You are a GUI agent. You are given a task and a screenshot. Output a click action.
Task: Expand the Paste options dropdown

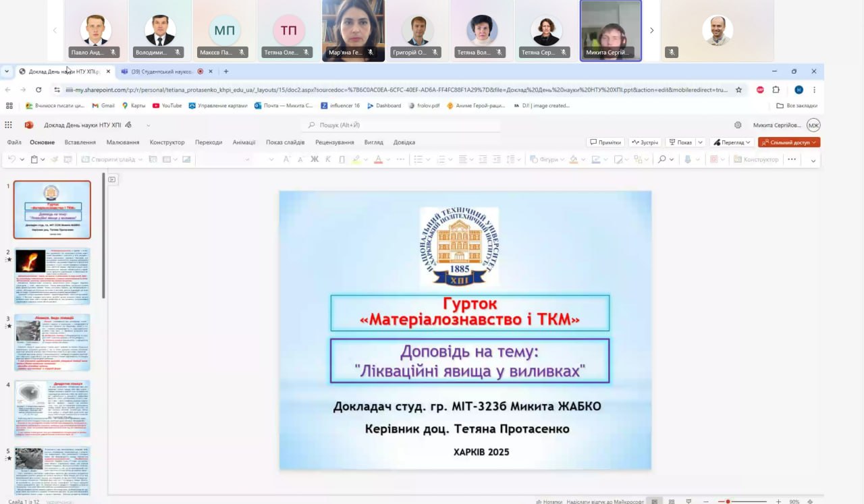[x=43, y=160]
